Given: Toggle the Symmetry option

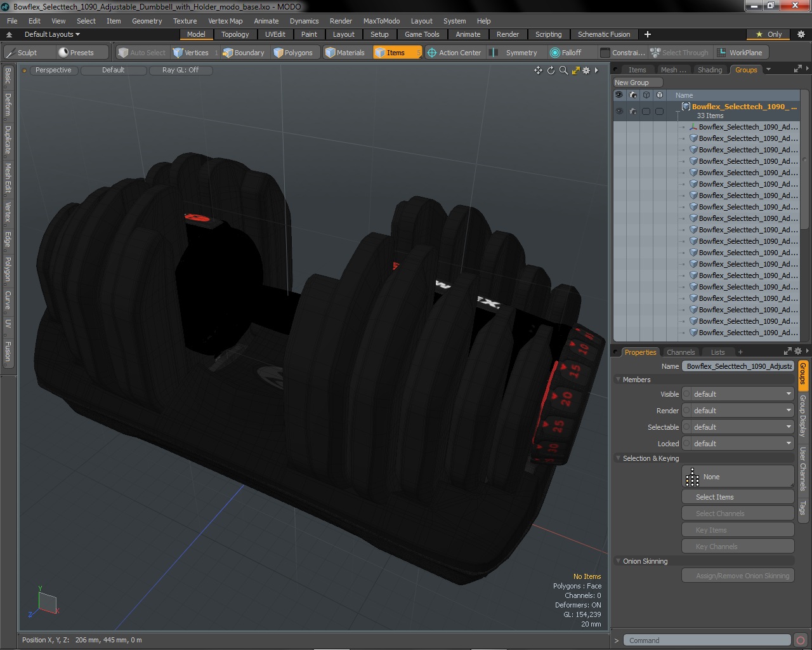Looking at the screenshot, I should pos(516,53).
